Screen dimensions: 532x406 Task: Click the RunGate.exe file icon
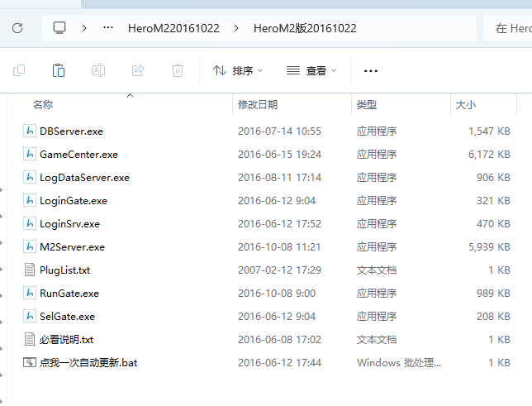coord(30,293)
